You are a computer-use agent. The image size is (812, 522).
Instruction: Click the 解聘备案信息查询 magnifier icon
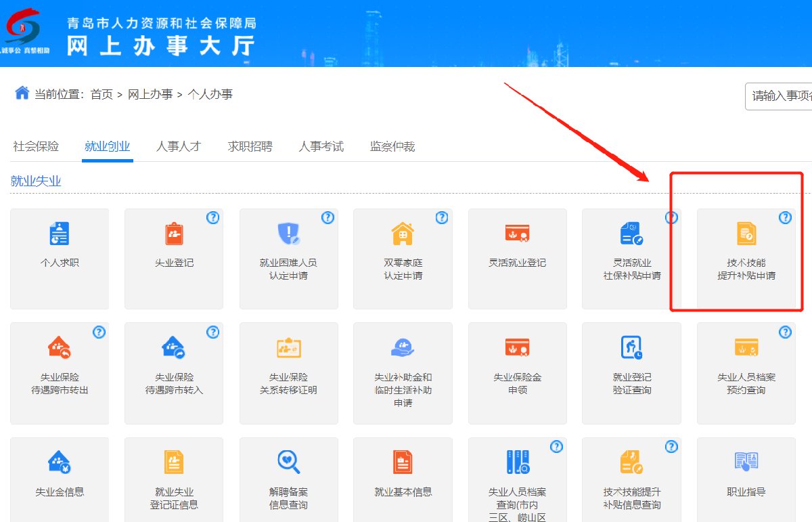[x=288, y=462]
